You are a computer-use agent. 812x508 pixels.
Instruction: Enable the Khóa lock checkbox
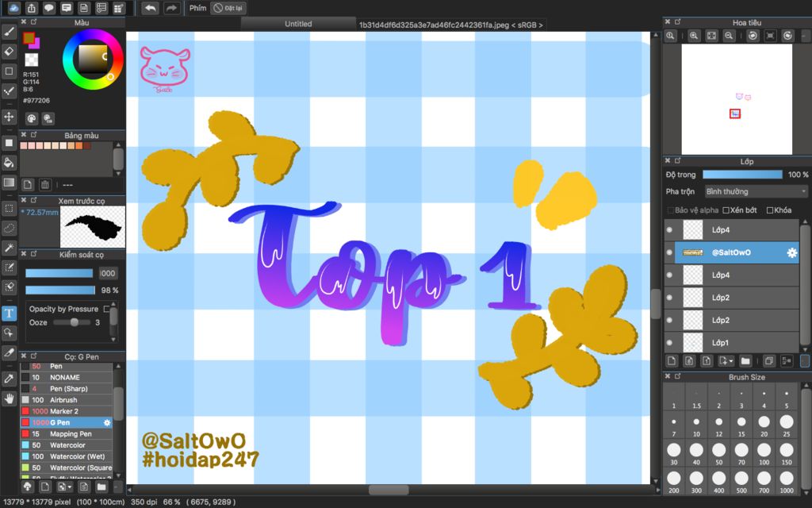[x=770, y=210]
